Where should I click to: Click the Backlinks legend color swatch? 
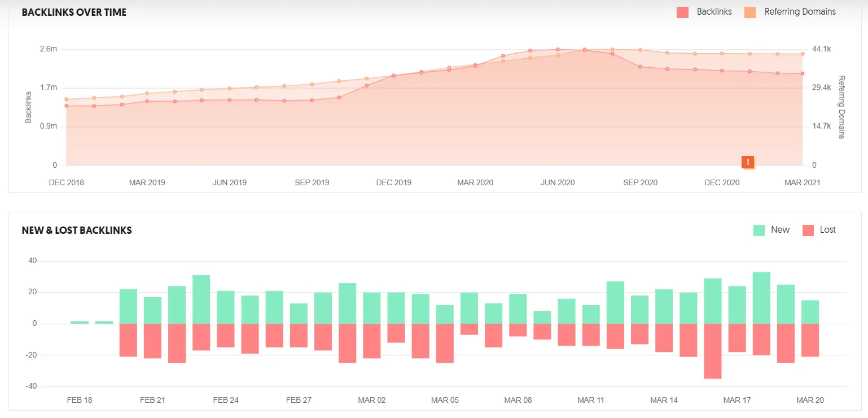(x=682, y=12)
